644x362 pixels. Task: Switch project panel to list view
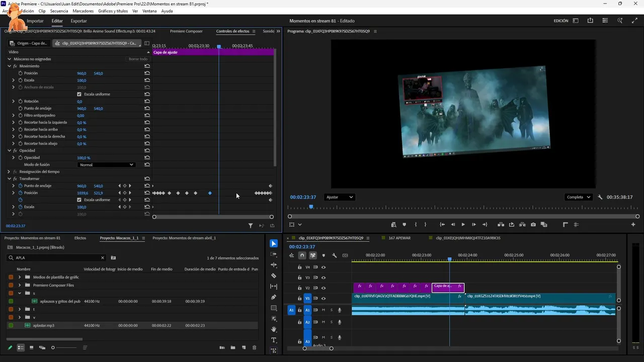tap(21, 347)
